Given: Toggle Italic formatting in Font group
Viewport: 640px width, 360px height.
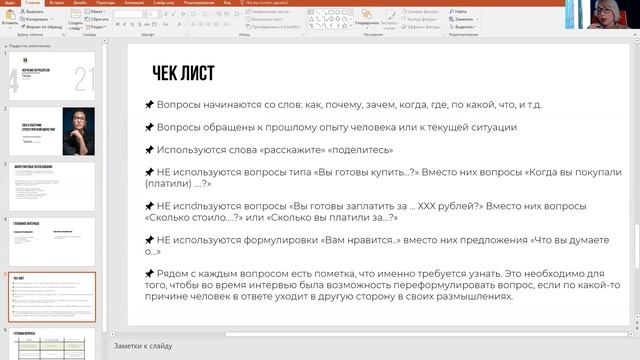Looking at the screenshot, I should coord(124,25).
